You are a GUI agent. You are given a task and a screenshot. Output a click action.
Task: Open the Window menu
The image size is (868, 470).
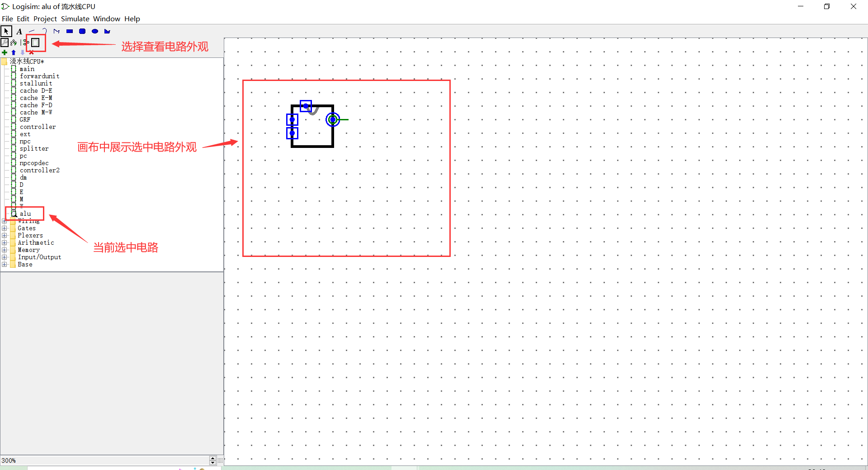pos(107,19)
